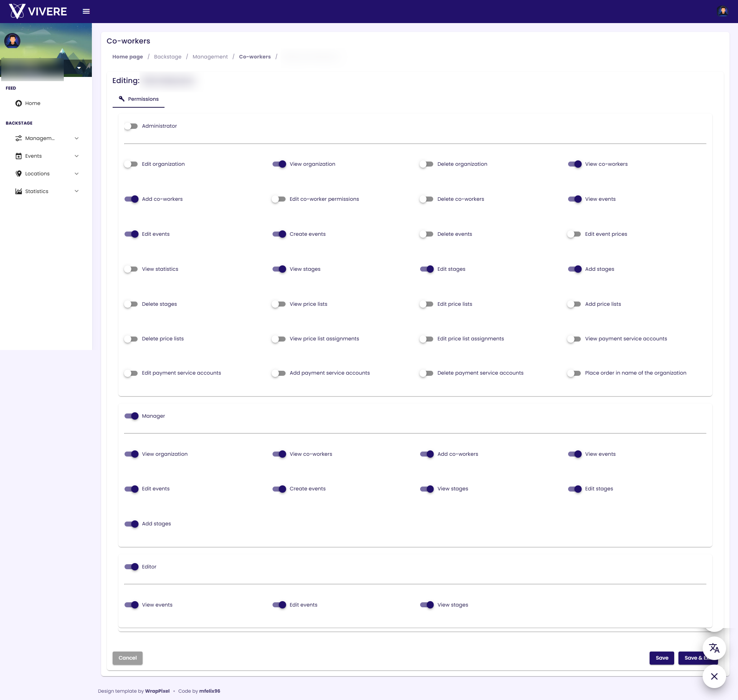Enable the Delete organization toggle

426,164
